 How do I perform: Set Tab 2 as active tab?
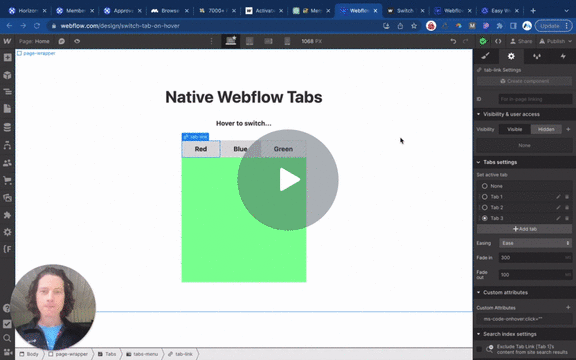(x=485, y=208)
